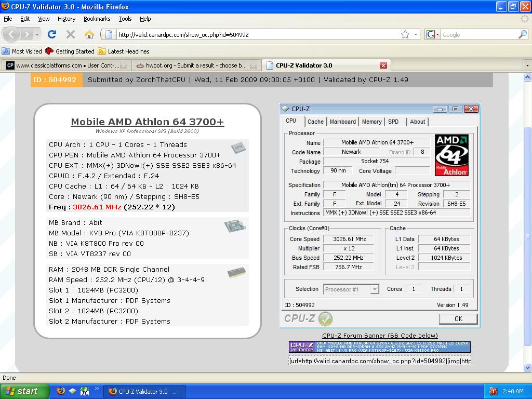Click the page scrollbar down arrow
Viewport: 532px width, 399px height.
point(528,367)
